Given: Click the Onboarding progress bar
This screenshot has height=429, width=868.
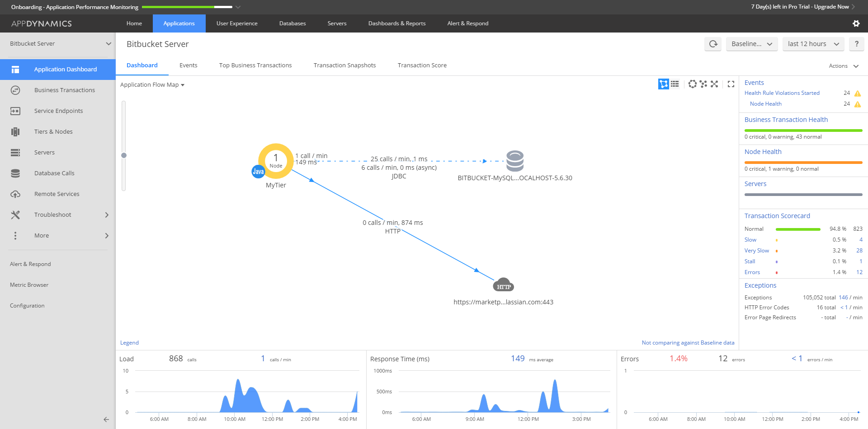Looking at the screenshot, I should tap(187, 7).
